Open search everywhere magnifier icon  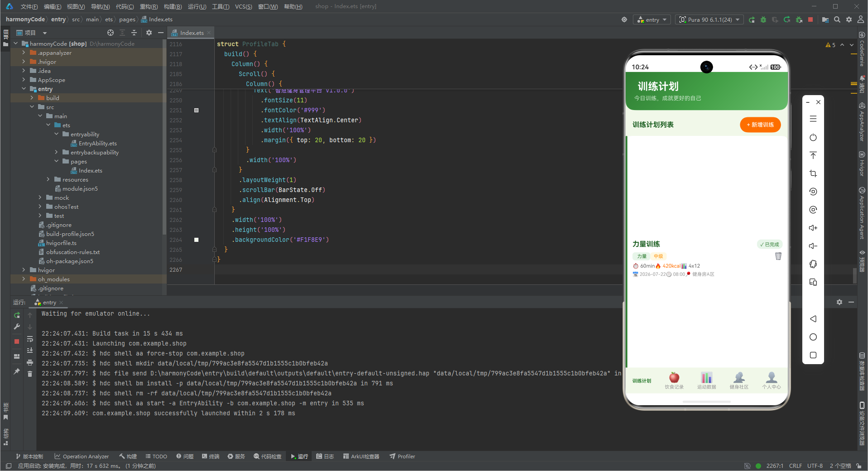point(837,19)
